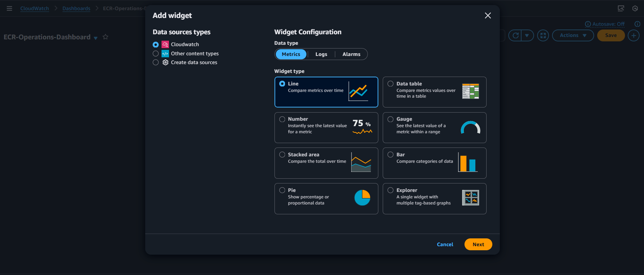Click the pink Cloudwatch data source icon
644x275 pixels.
click(x=165, y=44)
